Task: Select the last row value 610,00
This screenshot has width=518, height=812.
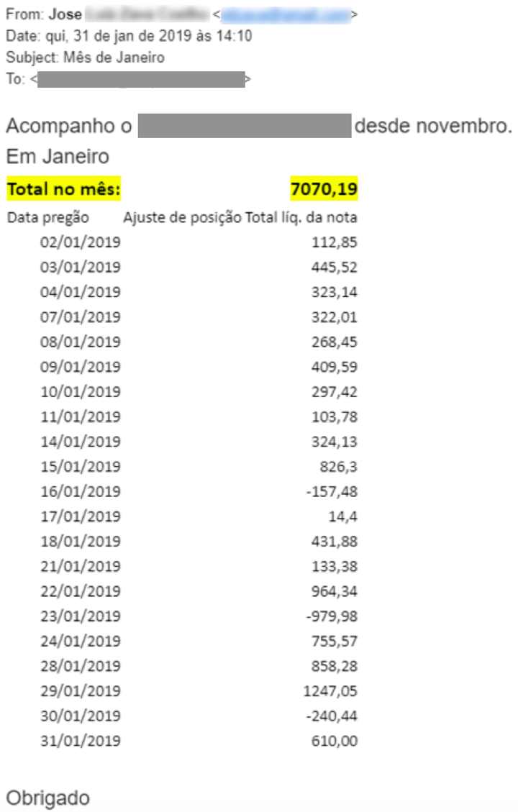Action: 334,741
